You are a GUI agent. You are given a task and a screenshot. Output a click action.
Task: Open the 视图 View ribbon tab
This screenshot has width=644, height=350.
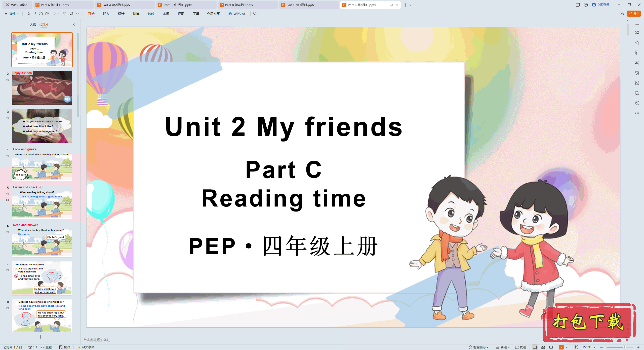tap(181, 14)
